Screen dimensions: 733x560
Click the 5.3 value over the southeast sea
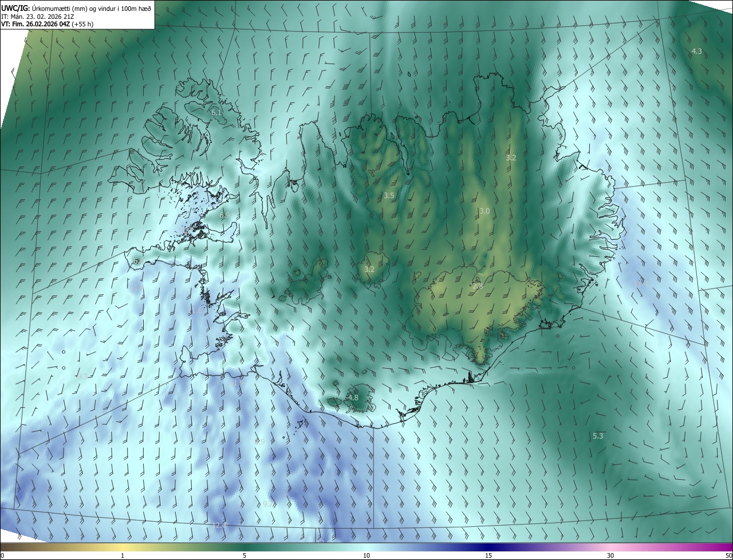[598, 436]
